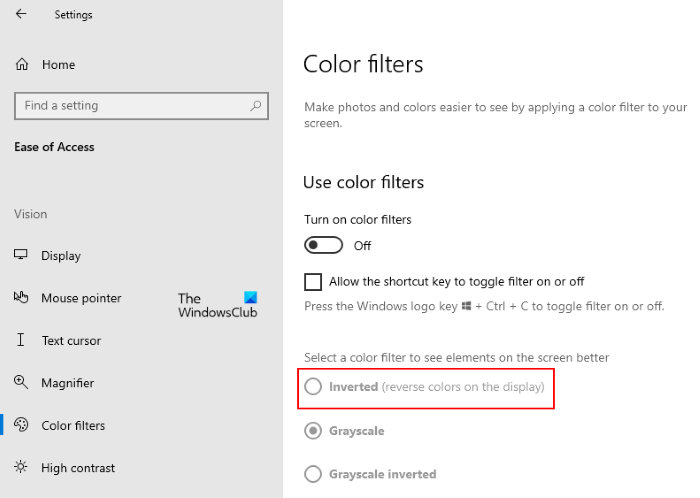
Task: Click the back arrow icon
Action: tap(21, 15)
